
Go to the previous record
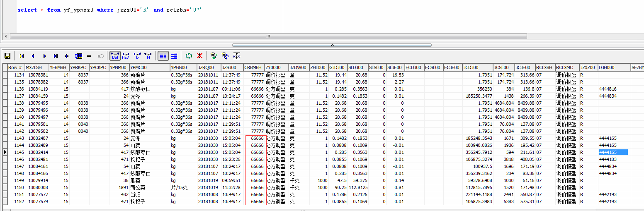[x=33, y=56]
